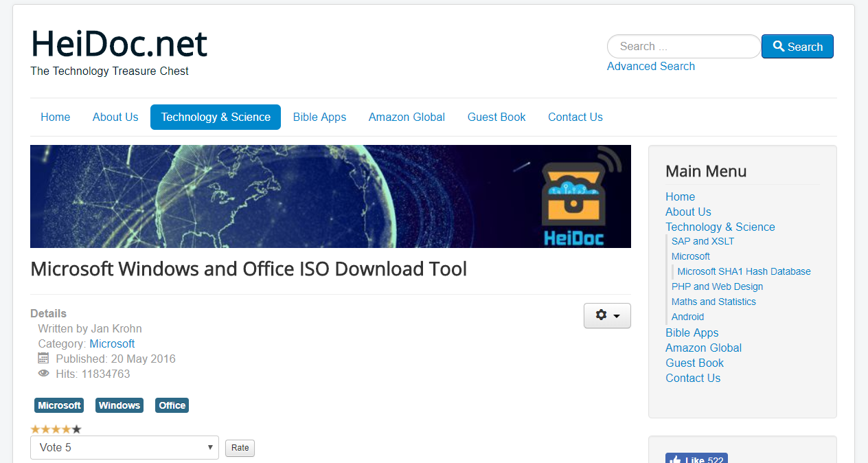Open About Us in the Main Menu sidebar
Screen dimensions: 868x463
click(688, 212)
